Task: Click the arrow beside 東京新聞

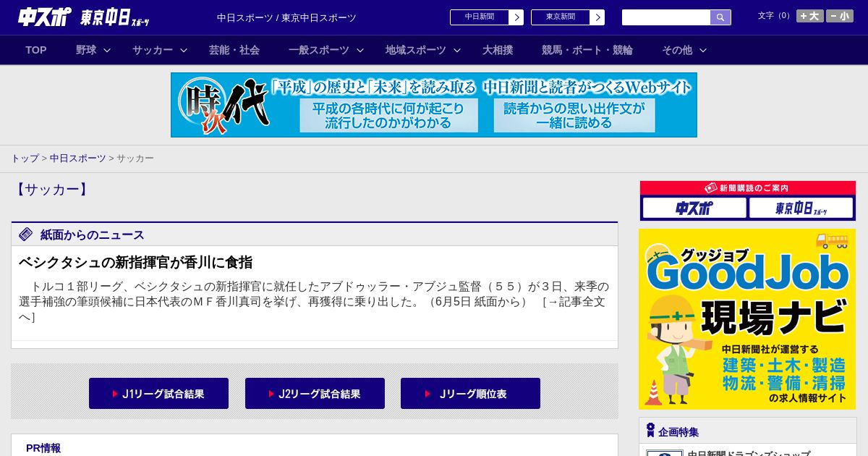Action: pyautogui.click(x=597, y=17)
